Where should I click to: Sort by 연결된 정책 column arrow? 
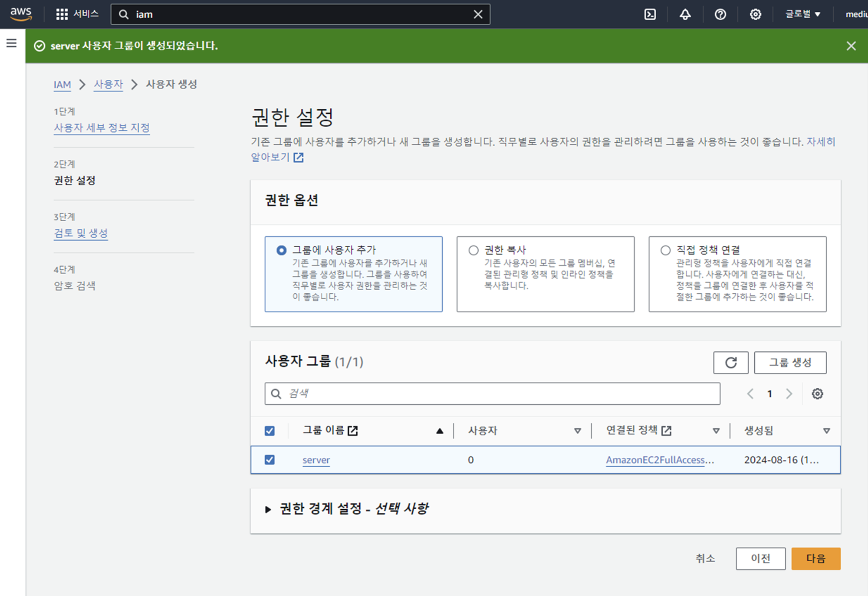point(716,431)
